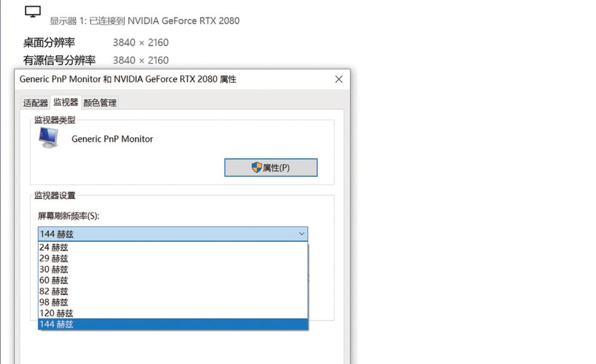Click the 桌面分辨率 3840 × 2160 value
Viewport: 596px width, 364px height.
point(141,42)
